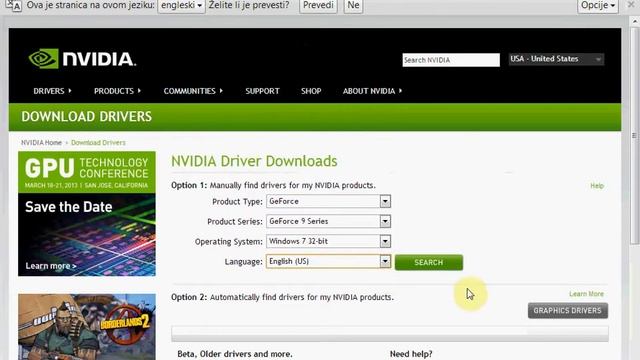Open the GPU Technology Conference banner
This screenshot has width=640, height=360.
(x=87, y=213)
